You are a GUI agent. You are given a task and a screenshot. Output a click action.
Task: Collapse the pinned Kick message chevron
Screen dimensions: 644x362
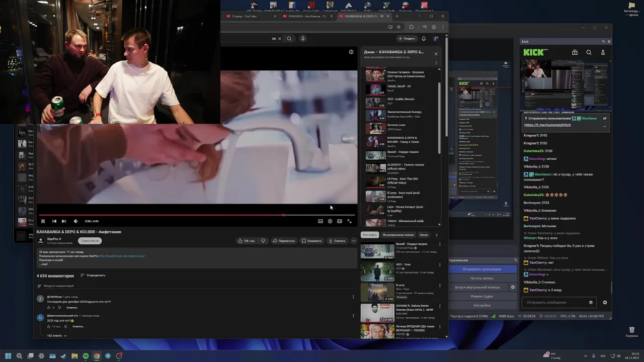(604, 126)
